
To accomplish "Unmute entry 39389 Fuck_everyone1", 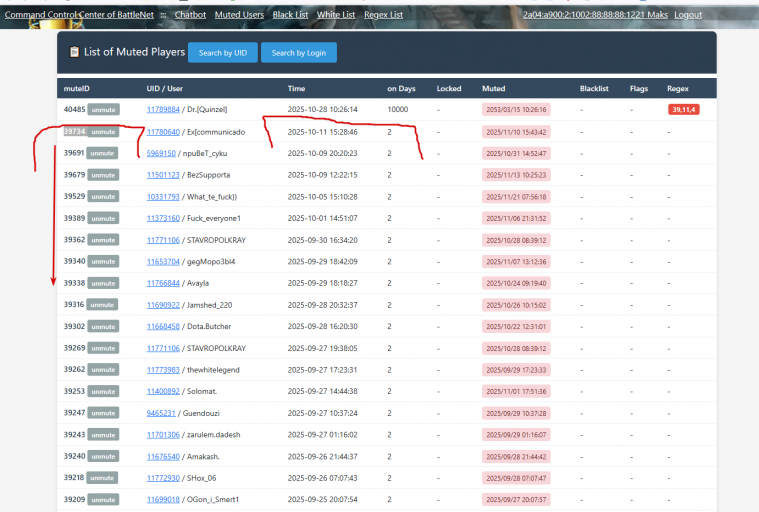I will point(104,218).
